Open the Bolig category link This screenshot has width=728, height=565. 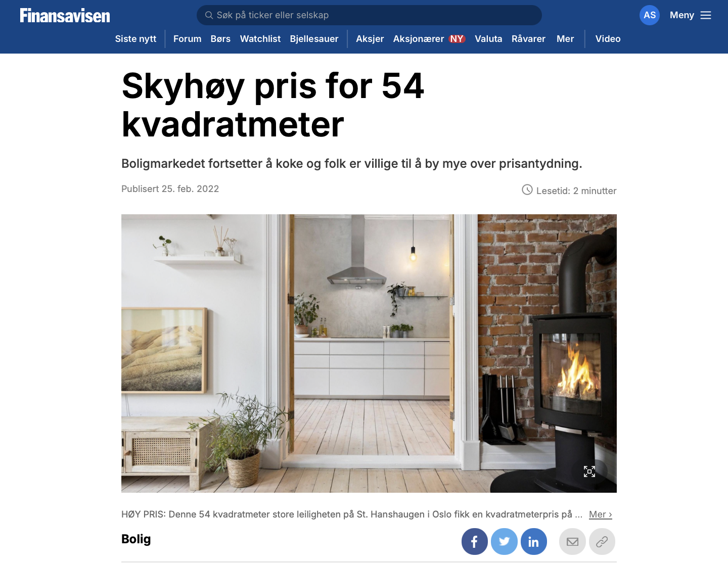coord(136,539)
